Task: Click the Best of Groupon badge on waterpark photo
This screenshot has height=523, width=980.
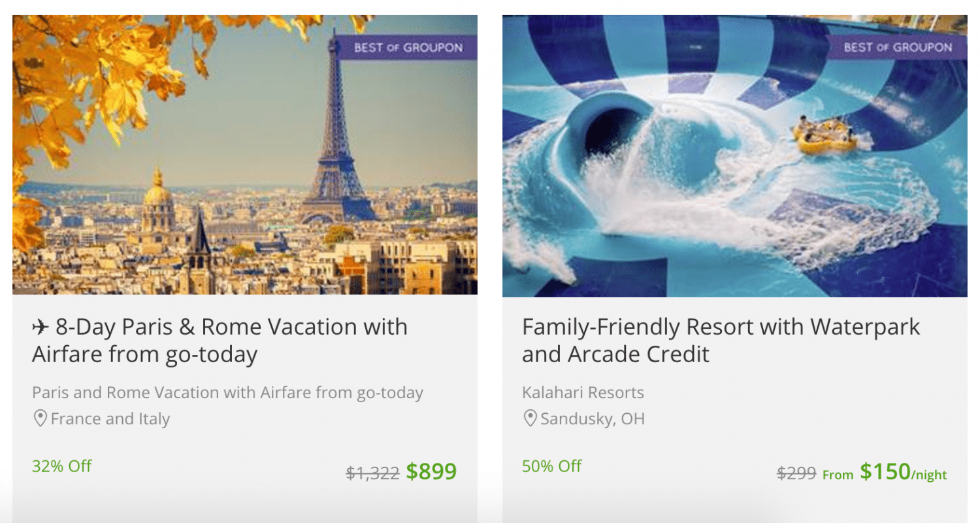Action: (x=897, y=47)
